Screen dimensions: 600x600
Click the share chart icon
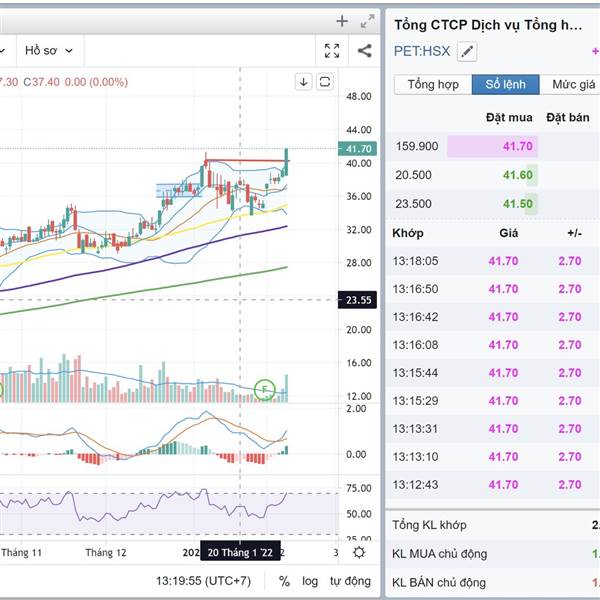click(x=364, y=51)
